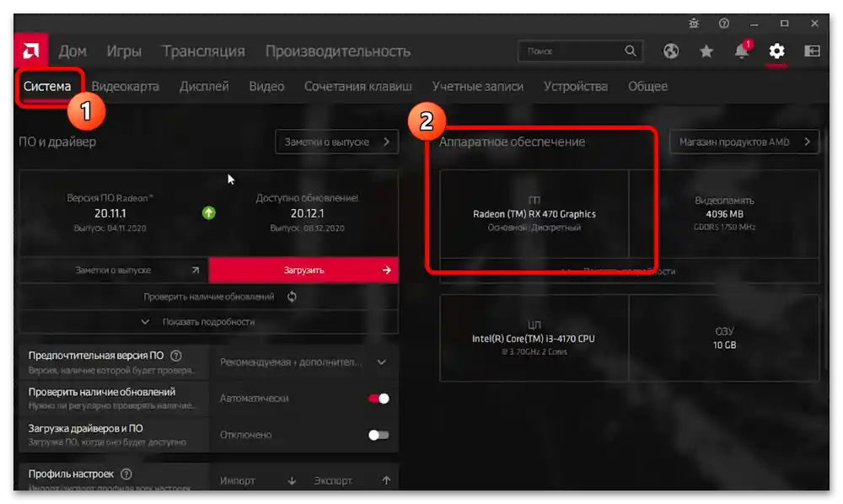
Task: Open the Общее tab
Action: [x=647, y=87]
